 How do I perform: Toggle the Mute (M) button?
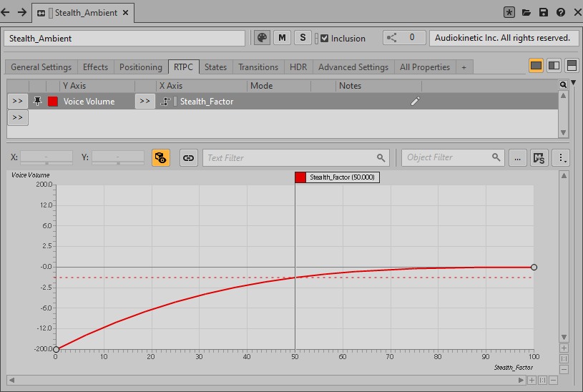click(282, 38)
